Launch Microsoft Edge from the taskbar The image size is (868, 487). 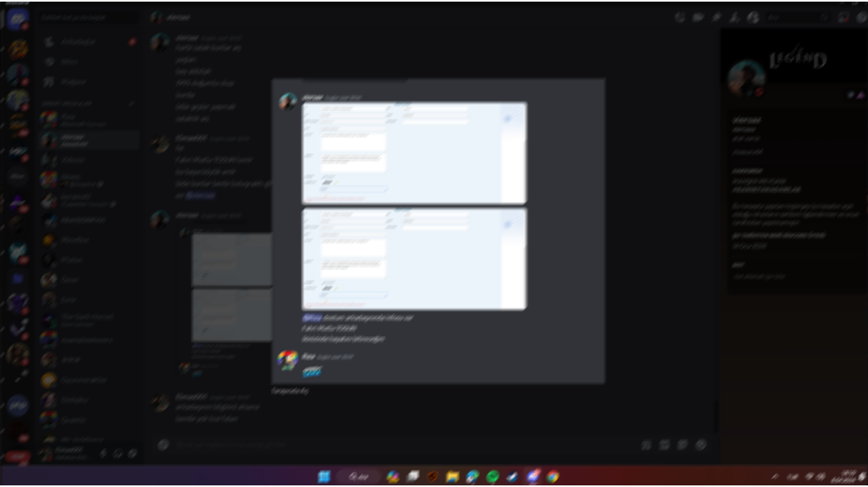point(472,476)
